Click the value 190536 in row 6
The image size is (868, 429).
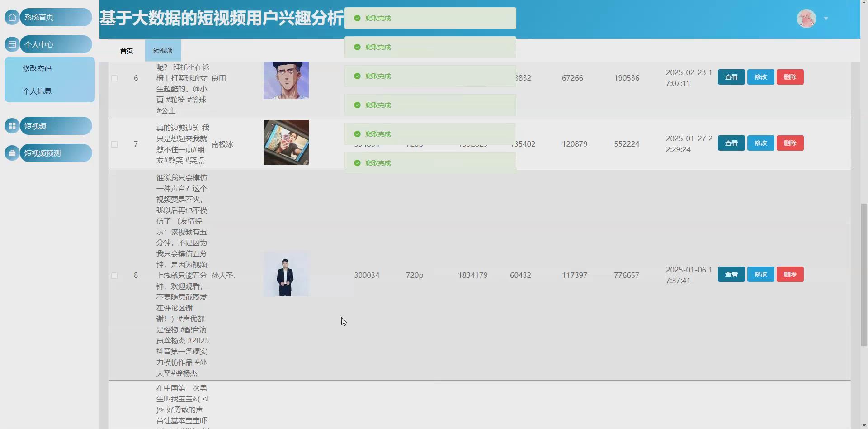coord(627,78)
